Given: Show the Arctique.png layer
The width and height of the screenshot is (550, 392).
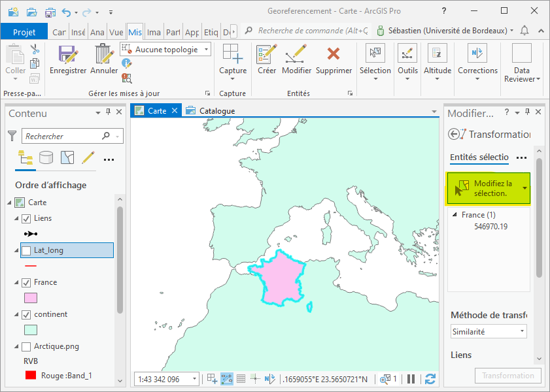Looking at the screenshot, I should 26,346.
